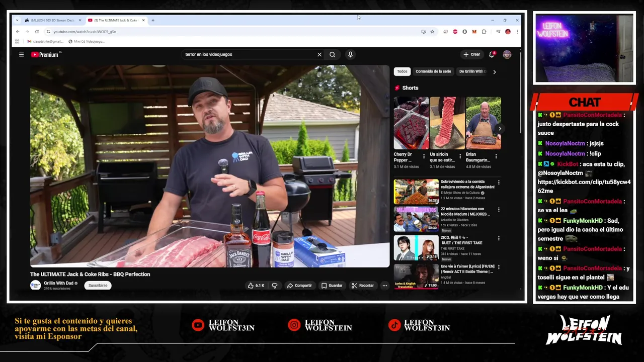The width and height of the screenshot is (644, 362).
Task: Open options for Nicolás Maduro video
Action: (x=499, y=210)
